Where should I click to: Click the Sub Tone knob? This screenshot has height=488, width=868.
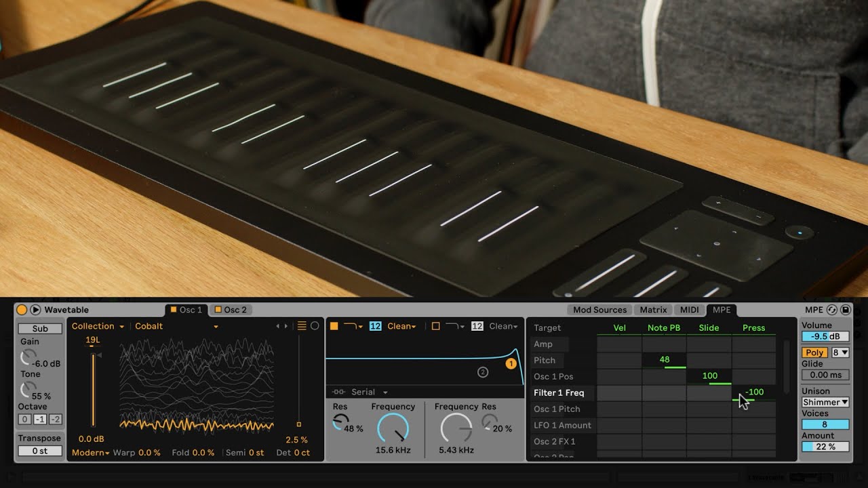pos(27,388)
